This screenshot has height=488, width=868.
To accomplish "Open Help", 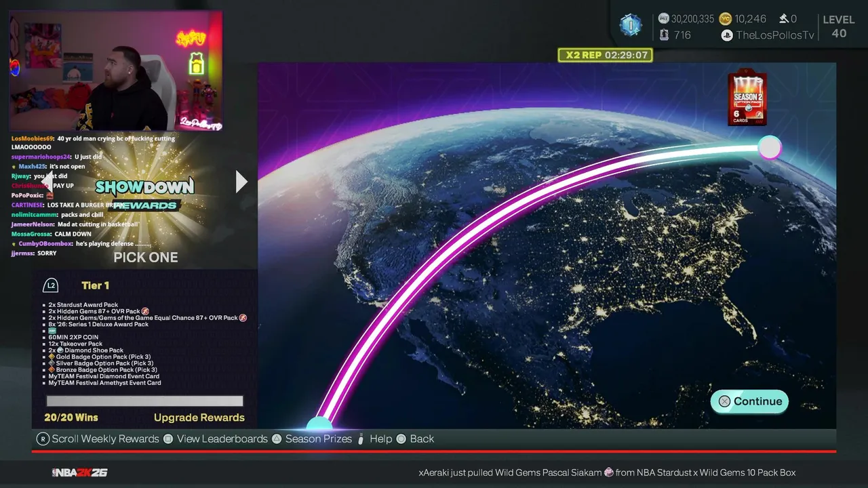I will coord(381,439).
